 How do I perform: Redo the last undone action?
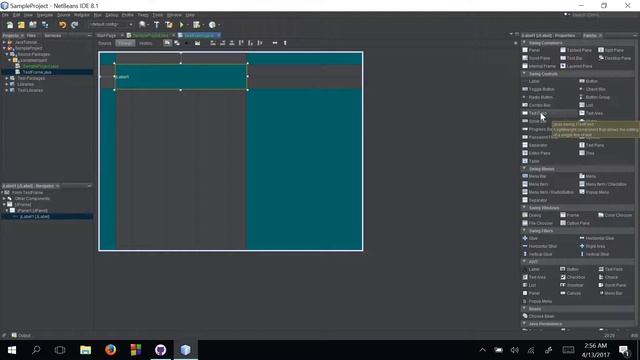(x=74, y=25)
